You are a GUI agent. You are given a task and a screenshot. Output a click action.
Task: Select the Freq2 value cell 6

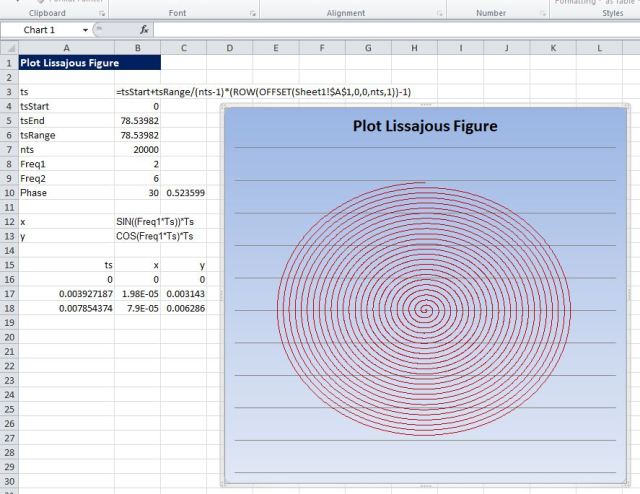coord(138,178)
